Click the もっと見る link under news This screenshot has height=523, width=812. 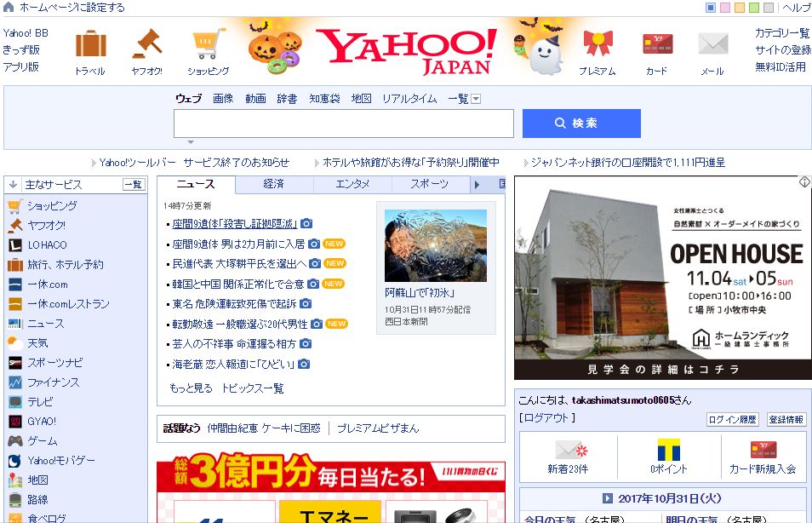pos(192,388)
